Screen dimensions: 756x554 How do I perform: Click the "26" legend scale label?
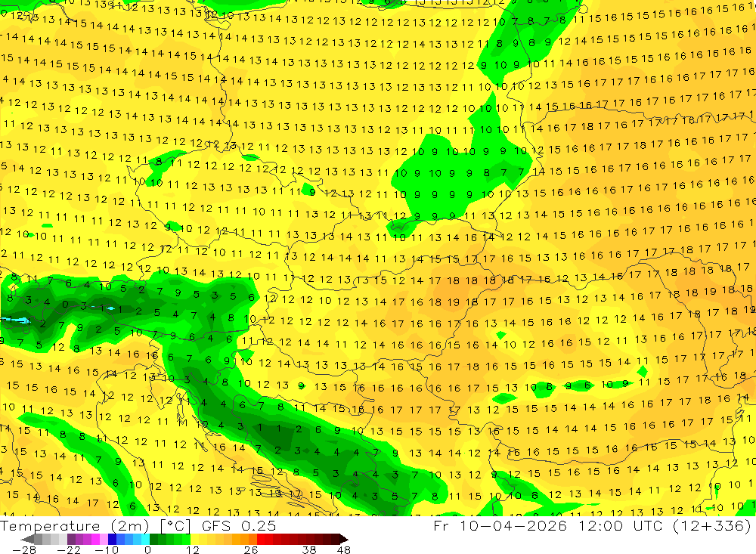(x=251, y=550)
